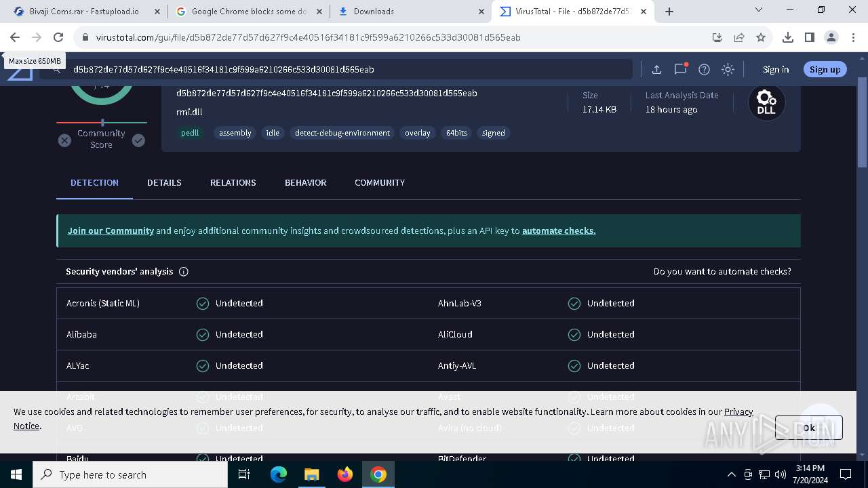Click the pedll tag
868x488 pixels.
point(190,133)
